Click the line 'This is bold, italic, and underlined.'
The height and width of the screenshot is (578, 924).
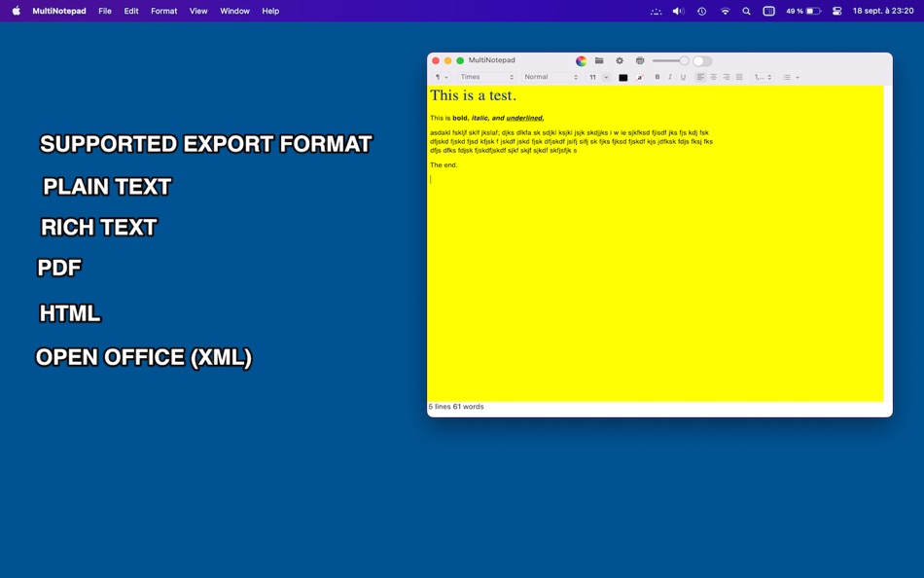[x=486, y=118]
